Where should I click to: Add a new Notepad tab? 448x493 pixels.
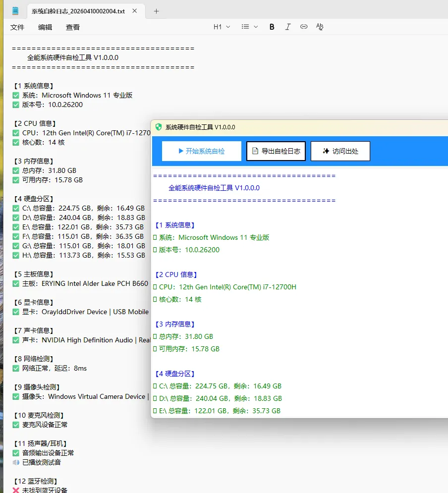(156, 11)
